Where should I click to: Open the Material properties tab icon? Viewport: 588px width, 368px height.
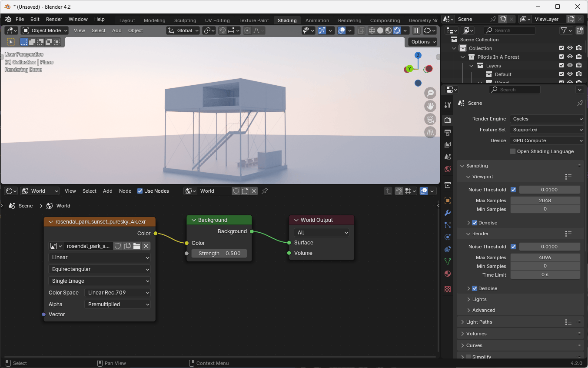tap(448, 274)
